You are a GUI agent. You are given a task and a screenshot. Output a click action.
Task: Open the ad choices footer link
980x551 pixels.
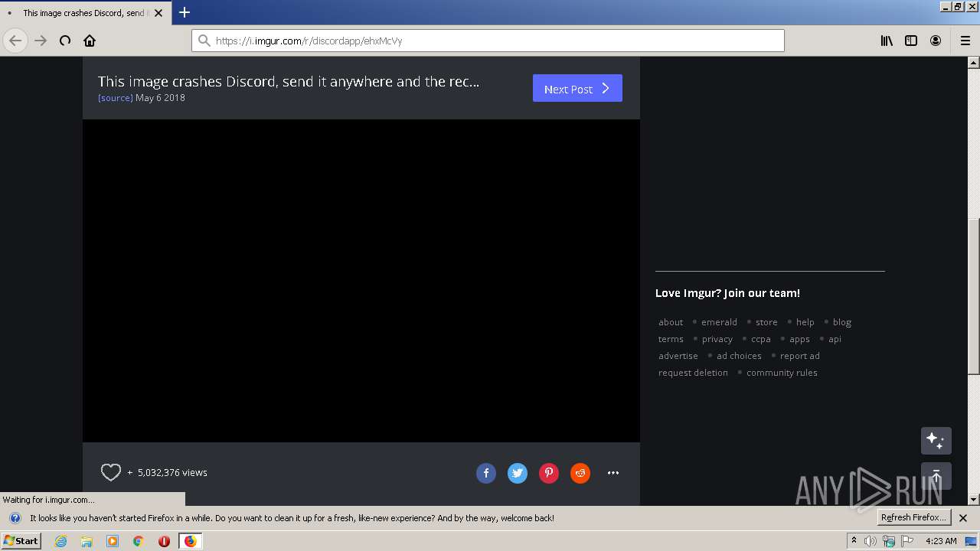coord(739,356)
